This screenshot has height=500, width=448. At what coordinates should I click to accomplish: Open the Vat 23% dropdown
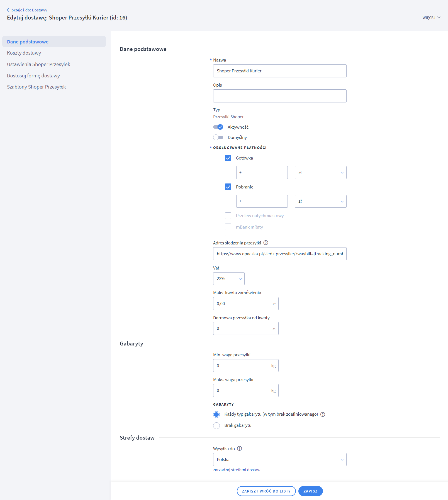coord(229,279)
